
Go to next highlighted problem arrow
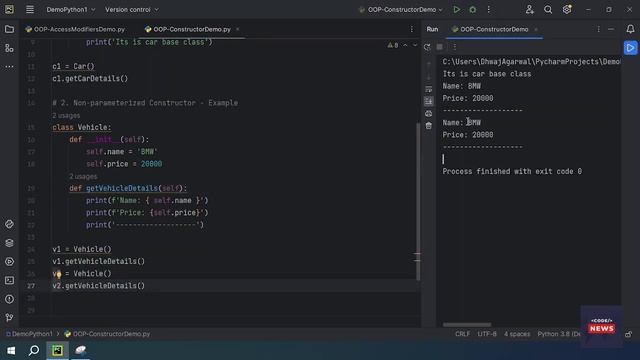point(415,45)
